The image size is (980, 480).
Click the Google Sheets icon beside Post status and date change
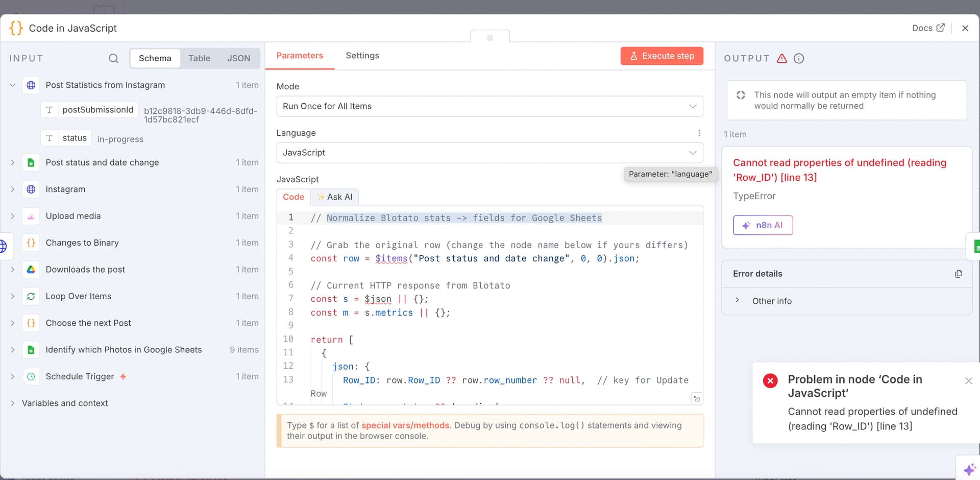[x=31, y=162]
